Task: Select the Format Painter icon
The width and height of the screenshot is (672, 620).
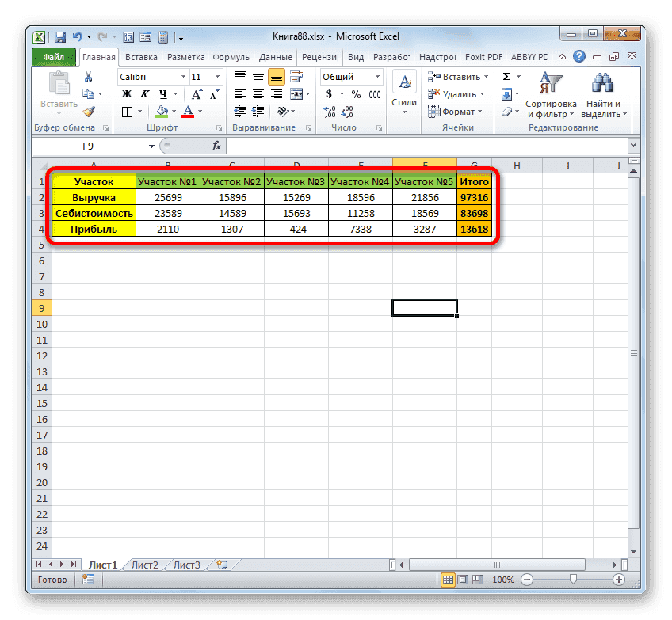Action: [88, 112]
